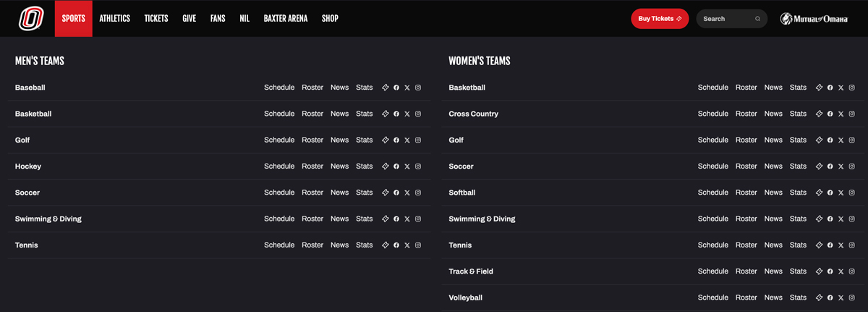Open Women's Swimming & Diving X icon
868x312 pixels.
pos(841,219)
